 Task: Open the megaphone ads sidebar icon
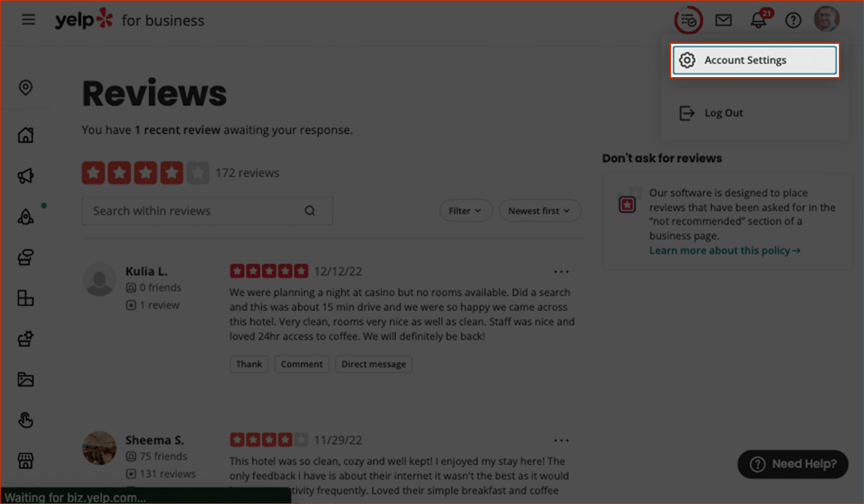[x=25, y=176]
